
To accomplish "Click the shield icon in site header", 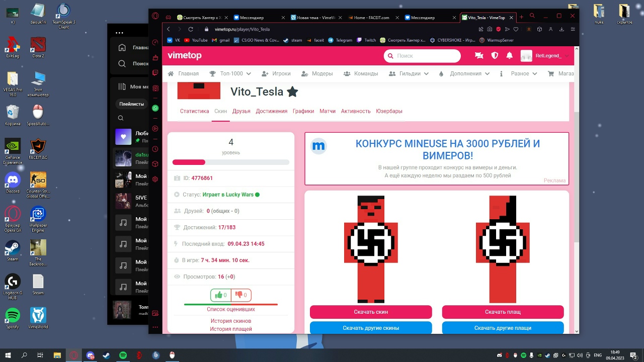I will click(x=495, y=56).
